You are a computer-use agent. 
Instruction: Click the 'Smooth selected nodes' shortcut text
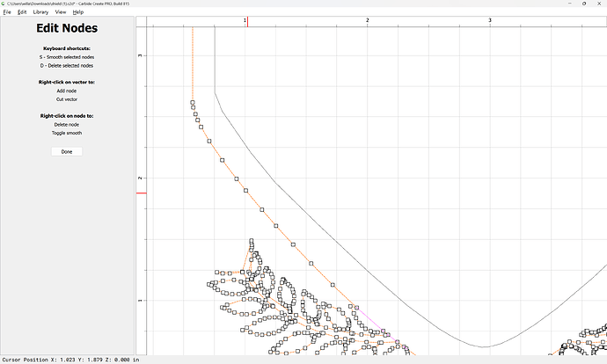pyautogui.click(x=67, y=57)
